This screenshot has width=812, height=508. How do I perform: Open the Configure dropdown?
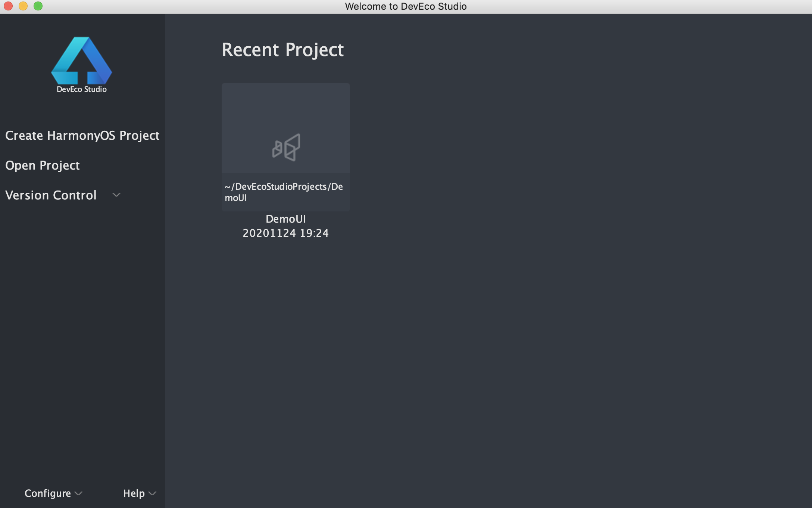[53, 493]
